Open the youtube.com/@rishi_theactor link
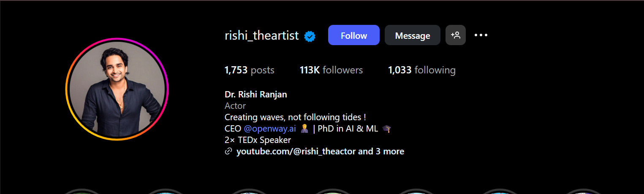The image size is (644, 194). (296, 151)
